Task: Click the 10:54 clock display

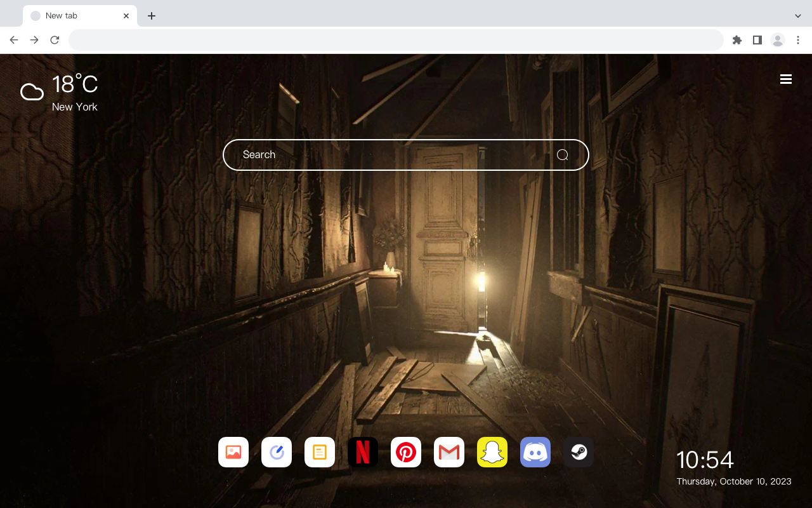Action: coord(705,460)
